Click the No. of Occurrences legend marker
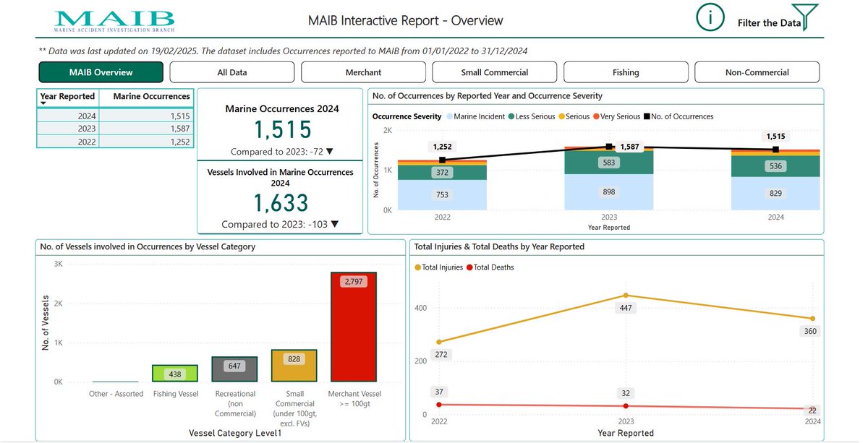 (x=647, y=116)
